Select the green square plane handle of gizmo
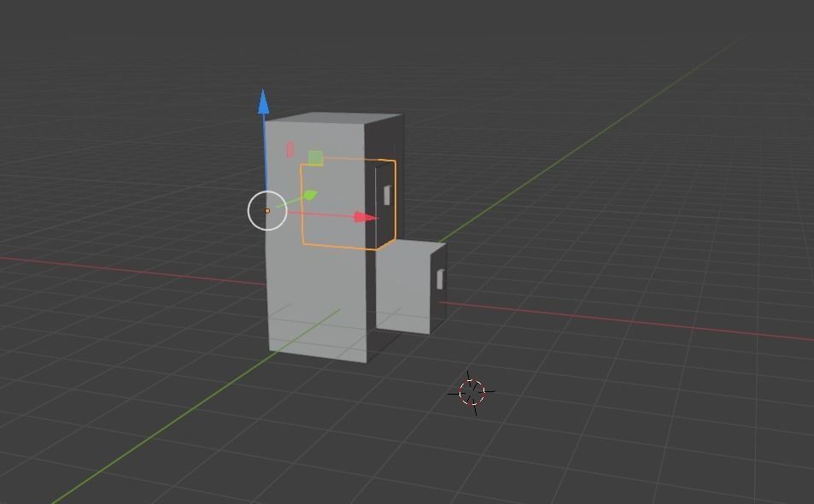 point(315,158)
